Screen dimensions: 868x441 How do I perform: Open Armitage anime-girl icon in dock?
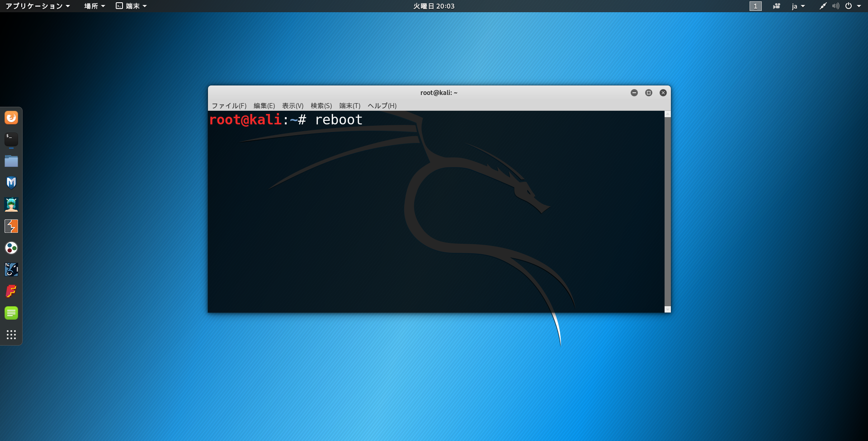(11, 204)
